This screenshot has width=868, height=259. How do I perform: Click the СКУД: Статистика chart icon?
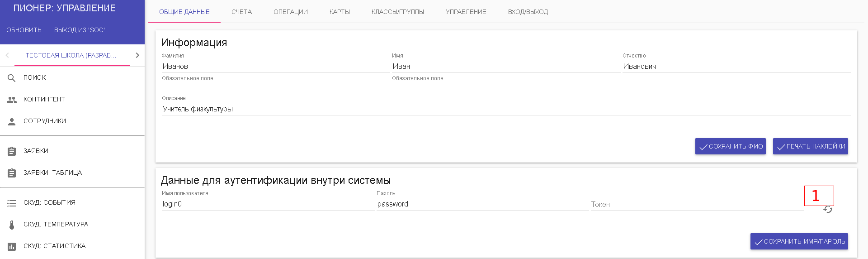pyautogui.click(x=12, y=246)
